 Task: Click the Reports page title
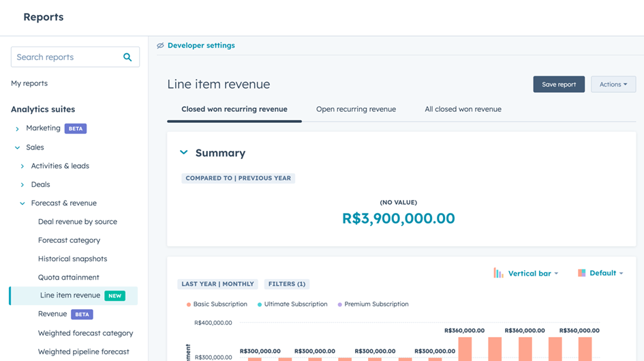click(44, 17)
